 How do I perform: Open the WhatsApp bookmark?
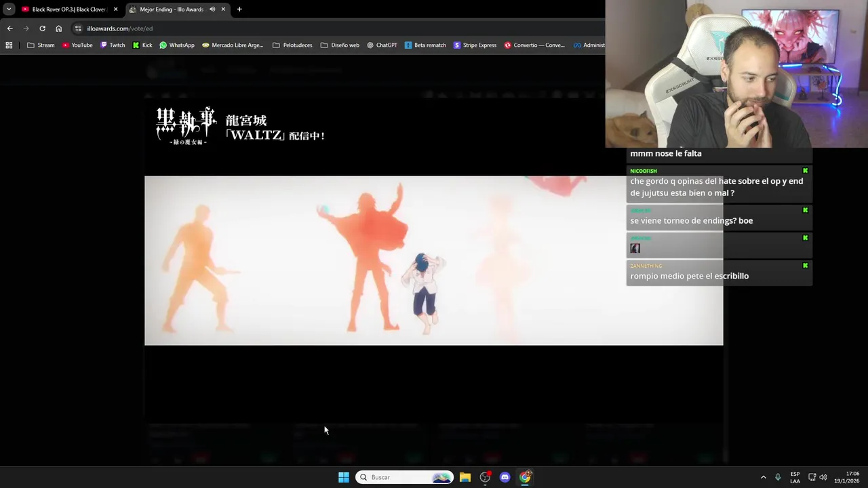pyautogui.click(x=177, y=45)
